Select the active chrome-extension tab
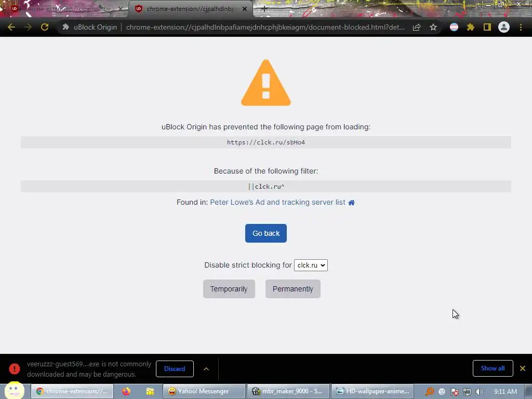Image resolution: width=532 pixels, height=399 pixels. pyautogui.click(x=190, y=9)
